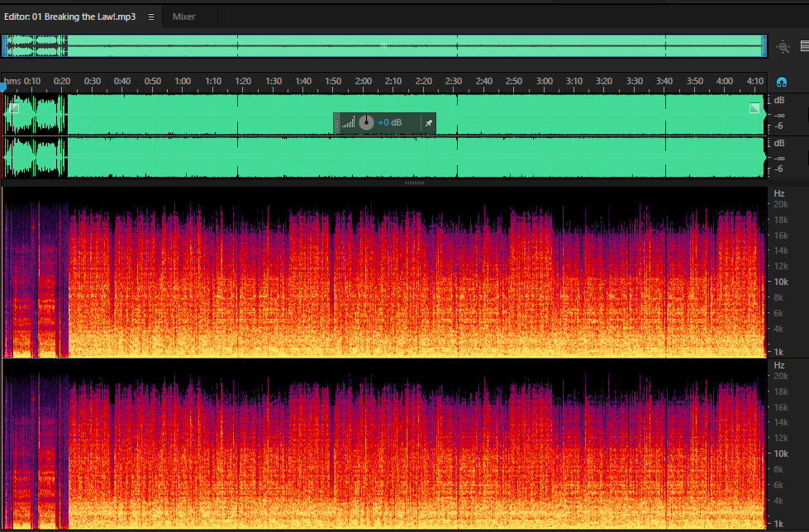Click the left handle of the overview navigator

point(5,45)
